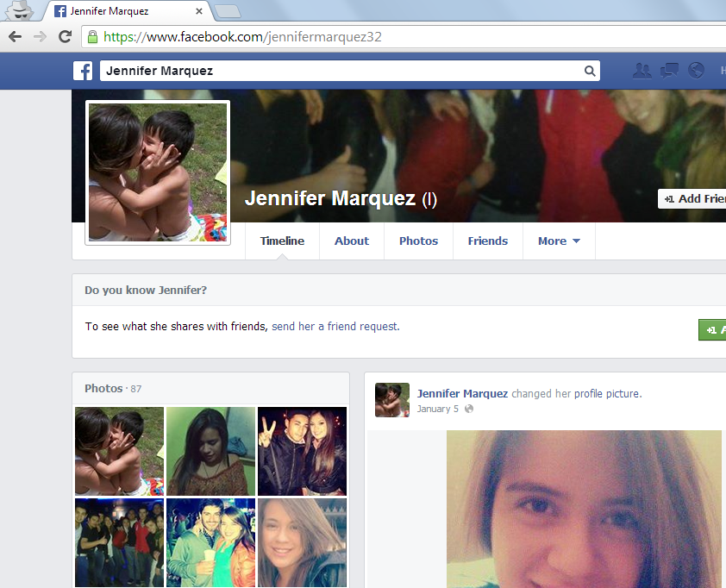The image size is (726, 588).
Task: Open the Photos section heading link
Action: pyautogui.click(x=103, y=389)
